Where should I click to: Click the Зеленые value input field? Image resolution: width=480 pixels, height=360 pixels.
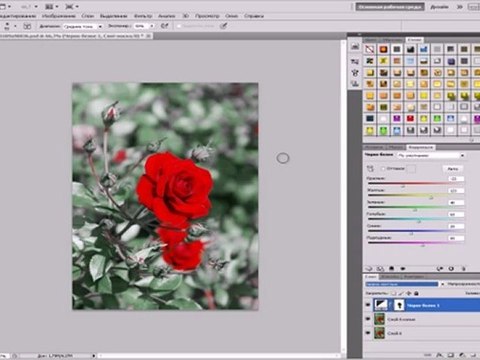(x=456, y=202)
